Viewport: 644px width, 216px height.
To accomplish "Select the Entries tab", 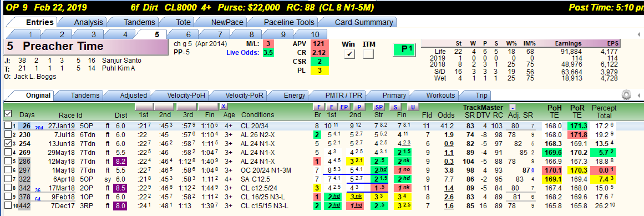I will [x=39, y=22].
